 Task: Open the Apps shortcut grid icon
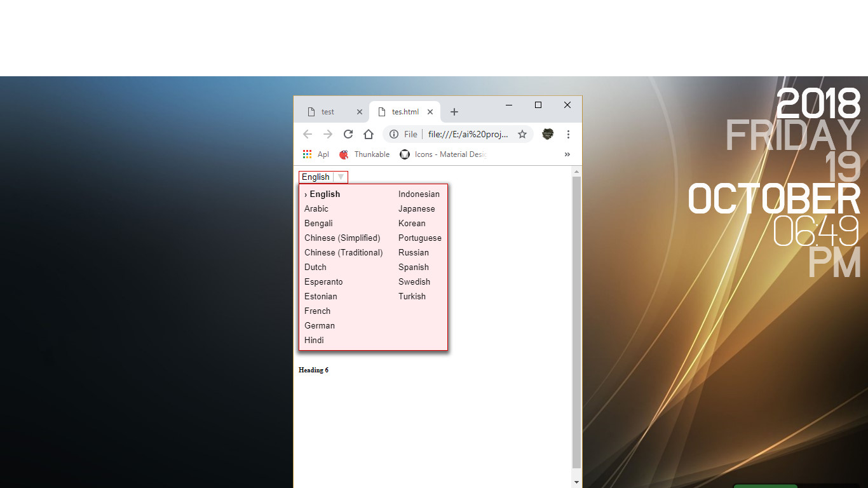coord(308,154)
